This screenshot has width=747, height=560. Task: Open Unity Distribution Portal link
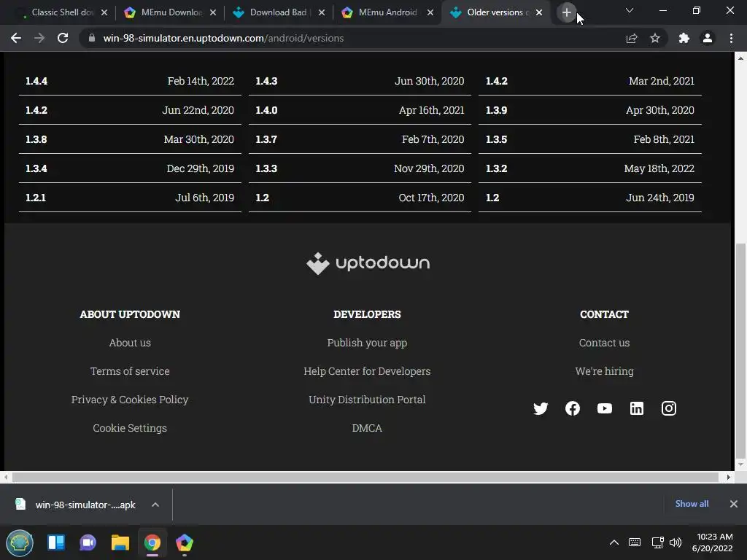pos(367,400)
